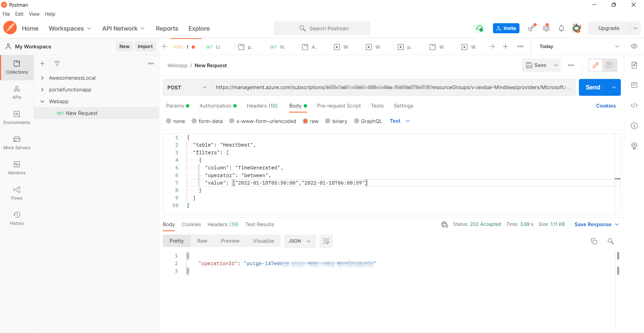Switch to the Pre-request Script tab
644x333 pixels.
339,106
